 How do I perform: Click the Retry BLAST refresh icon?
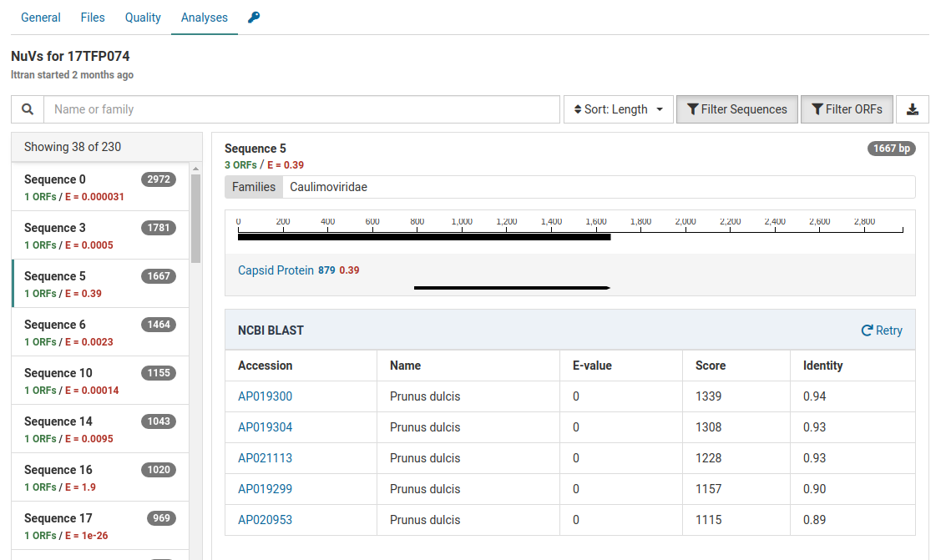(867, 330)
